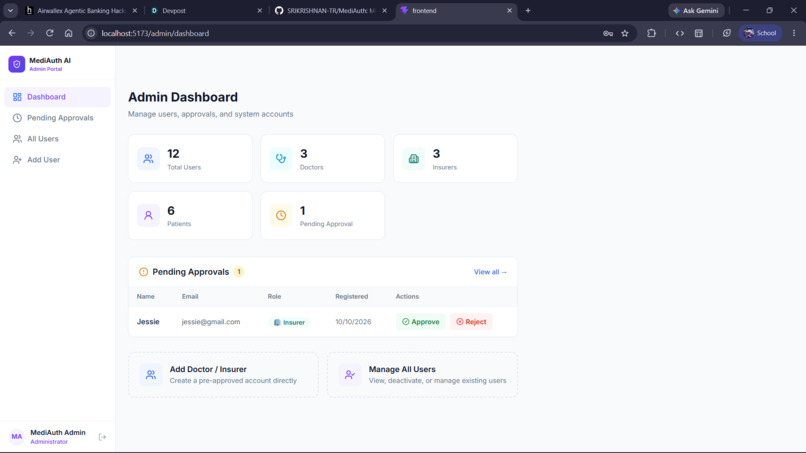806x453 pixels.
Task: Click the browser back arrow
Action: (x=12, y=33)
